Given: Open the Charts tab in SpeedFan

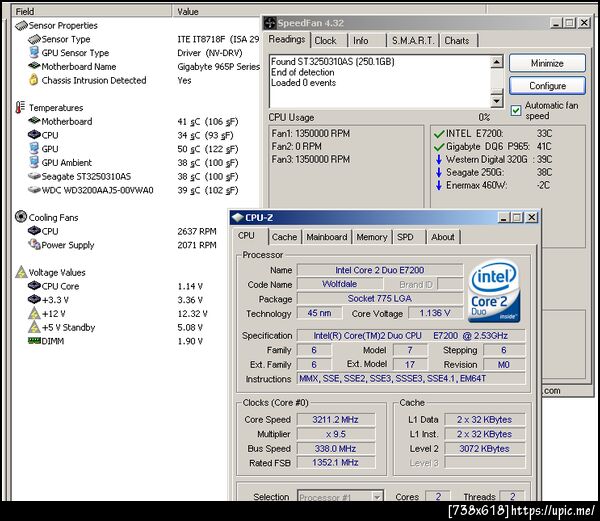Looking at the screenshot, I should click(457, 41).
